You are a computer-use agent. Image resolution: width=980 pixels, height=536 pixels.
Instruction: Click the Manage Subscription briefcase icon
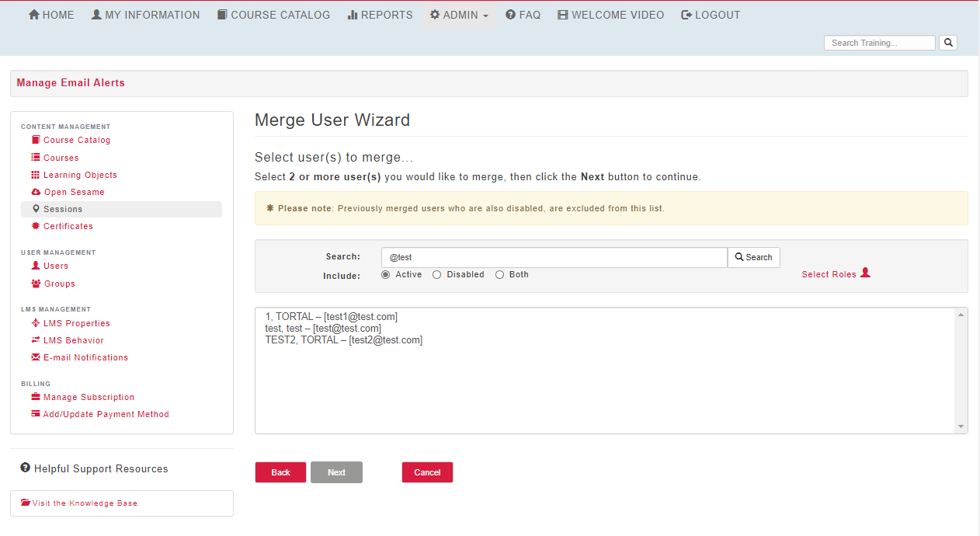click(x=36, y=397)
